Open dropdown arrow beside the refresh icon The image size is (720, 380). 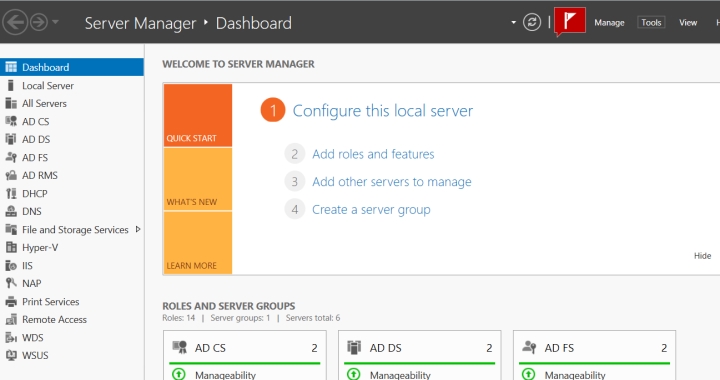point(513,22)
